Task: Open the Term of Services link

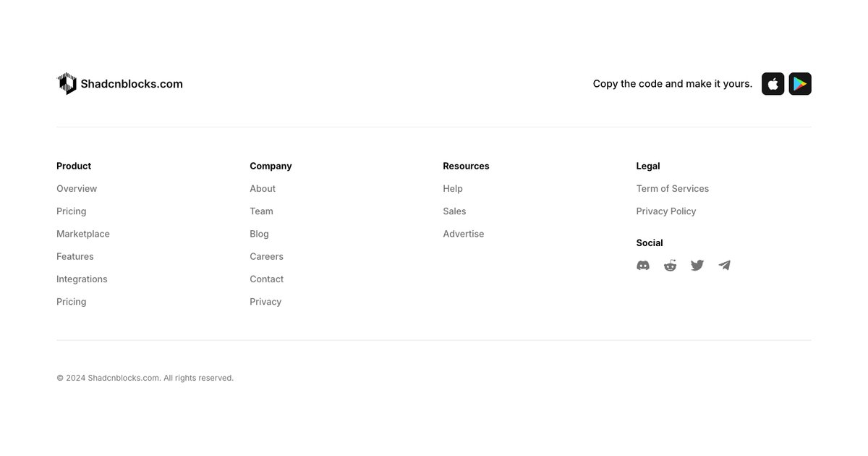Action: (673, 189)
